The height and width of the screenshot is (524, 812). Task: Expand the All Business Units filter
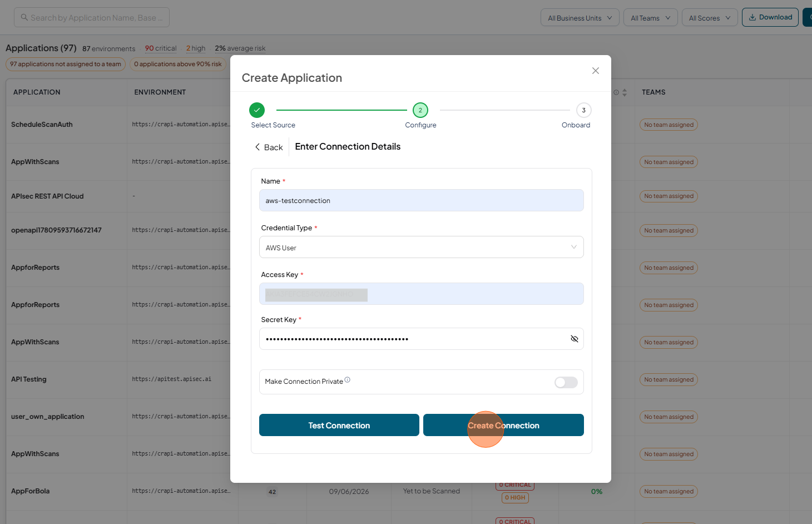click(580, 18)
